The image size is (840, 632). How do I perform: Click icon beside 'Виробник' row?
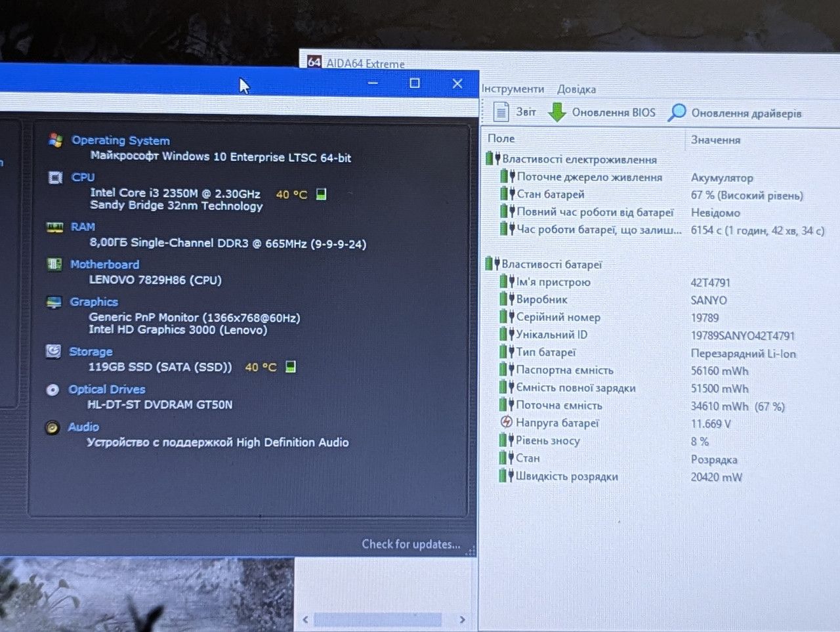coord(507,299)
